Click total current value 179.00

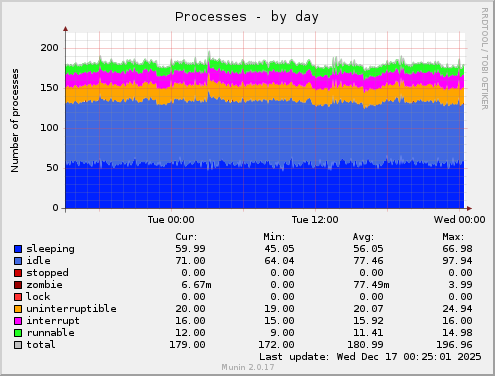point(187,345)
